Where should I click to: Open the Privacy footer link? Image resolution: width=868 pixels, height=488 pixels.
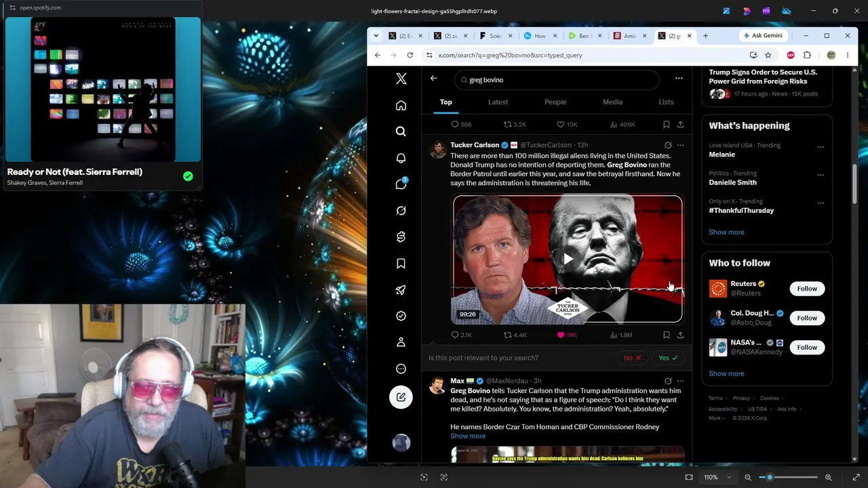coord(741,399)
